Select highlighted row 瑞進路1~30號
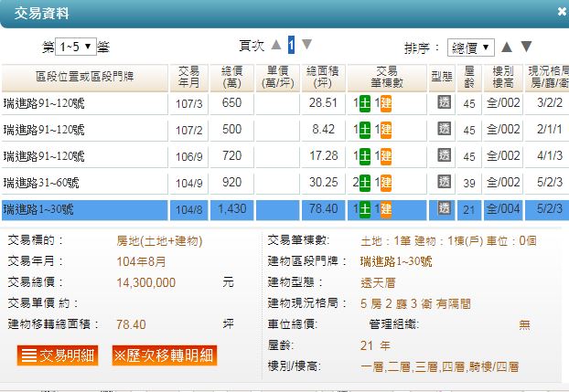The width and height of the screenshot is (569, 392). coord(284,209)
